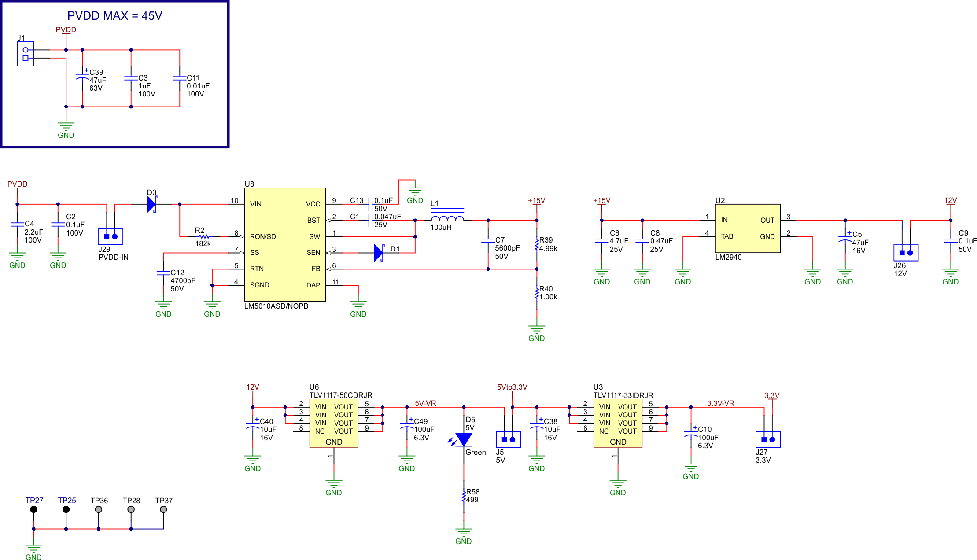
Task: Select the J26 12V jumper symbol
Action: pos(906,253)
